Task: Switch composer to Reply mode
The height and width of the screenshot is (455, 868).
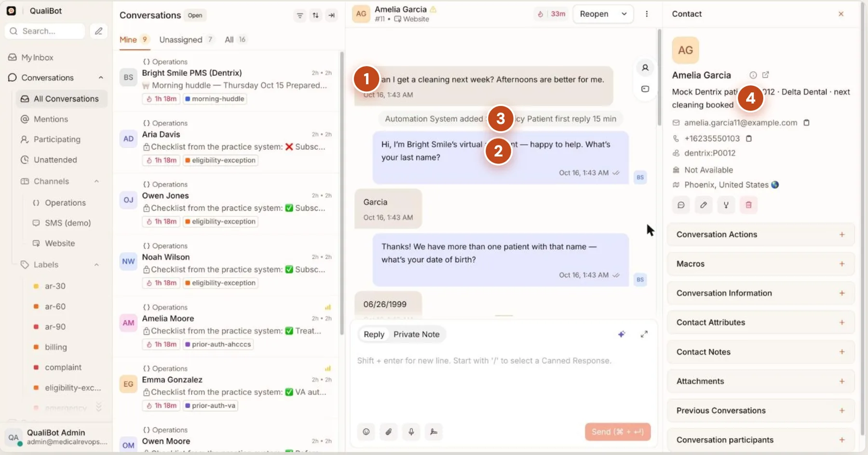Action: [374, 335]
